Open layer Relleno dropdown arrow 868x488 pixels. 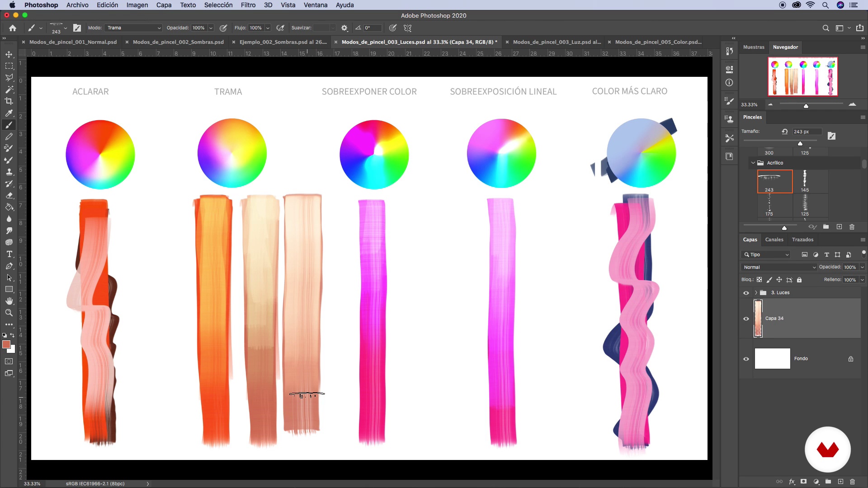coord(862,280)
